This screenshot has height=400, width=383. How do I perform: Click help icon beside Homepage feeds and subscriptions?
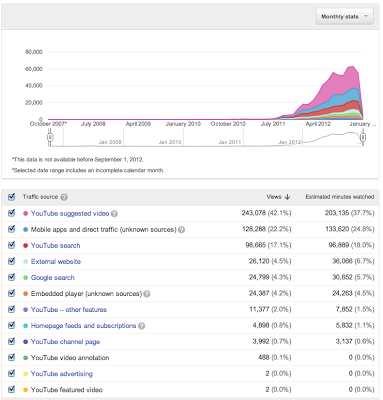tap(142, 326)
